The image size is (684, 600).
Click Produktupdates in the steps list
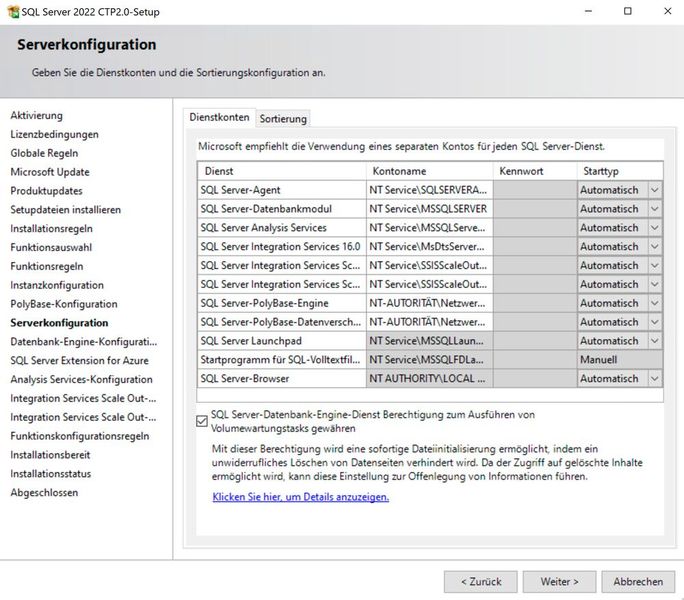click(46, 191)
